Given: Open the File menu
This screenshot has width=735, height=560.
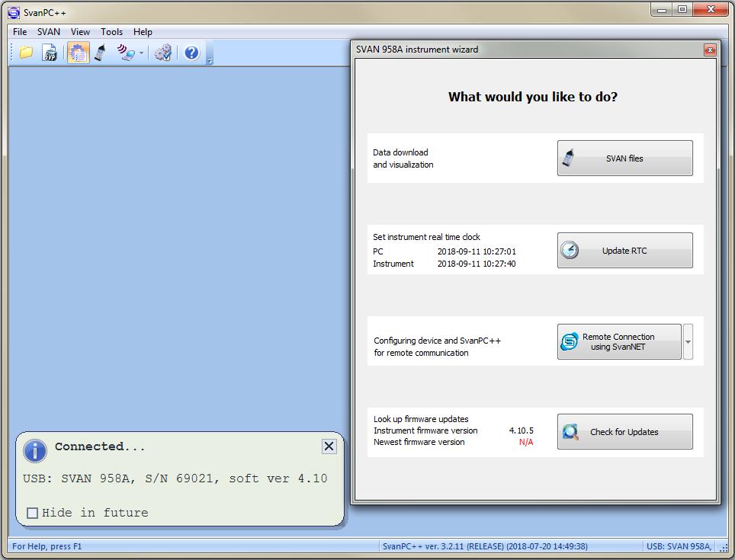Looking at the screenshot, I should (20, 32).
